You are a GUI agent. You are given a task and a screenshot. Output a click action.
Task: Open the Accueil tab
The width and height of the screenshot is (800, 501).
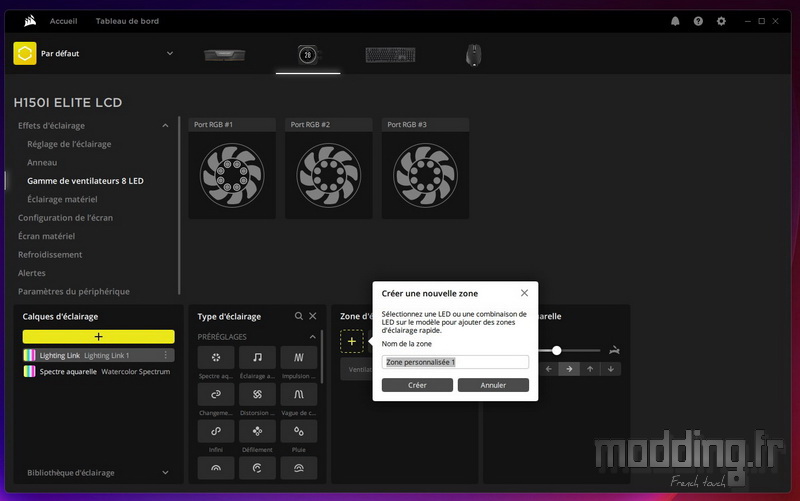(63, 21)
